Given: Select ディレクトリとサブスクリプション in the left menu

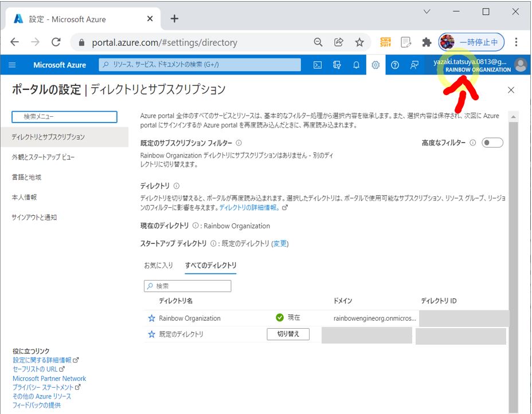Looking at the screenshot, I should tap(64, 137).
